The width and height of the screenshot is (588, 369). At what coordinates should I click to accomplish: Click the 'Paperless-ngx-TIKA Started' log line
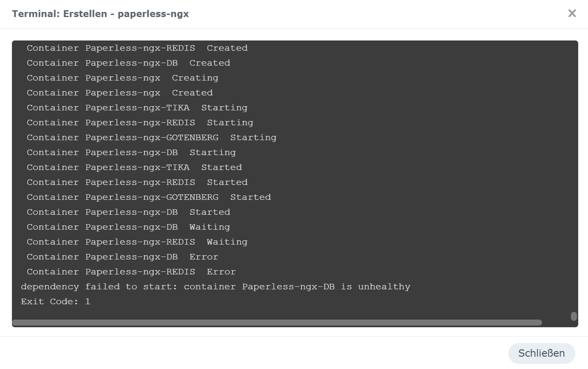(x=134, y=167)
